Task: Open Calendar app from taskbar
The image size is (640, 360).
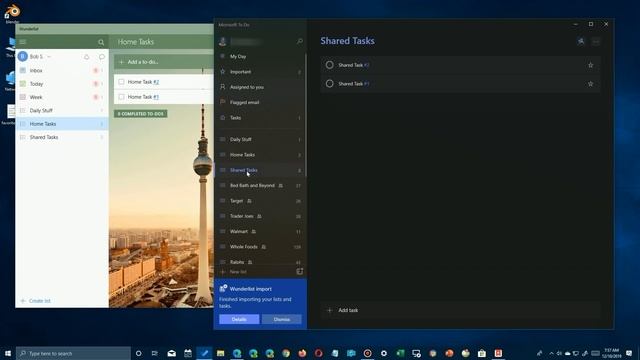Action: 188,353
